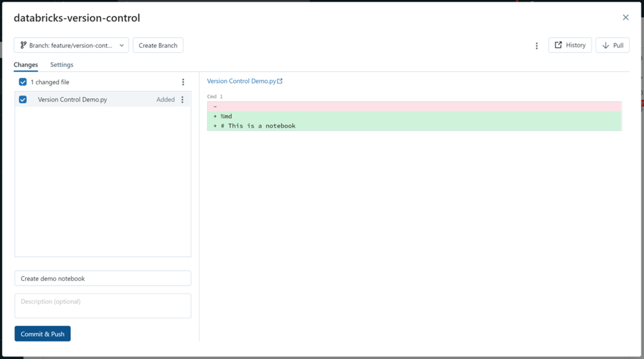Open the options menu for all changed files

coord(183,82)
